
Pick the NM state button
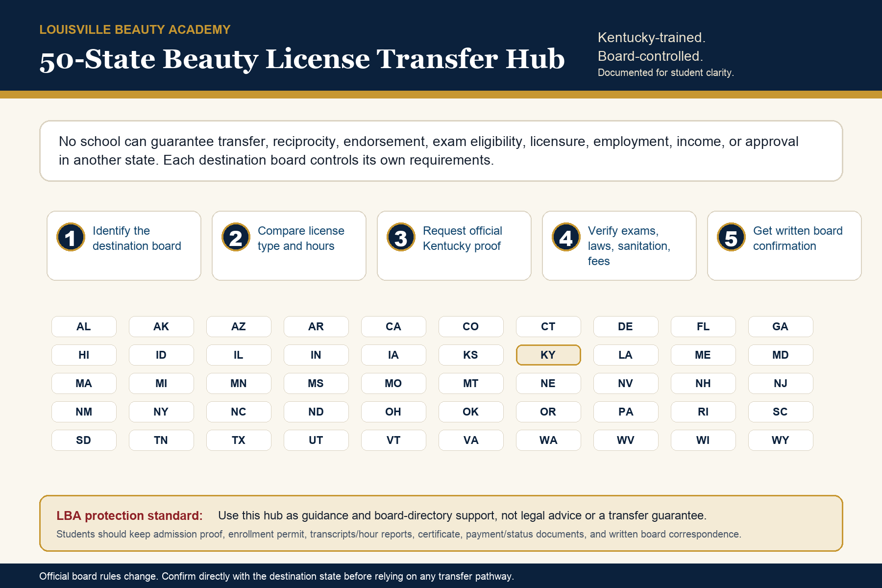[x=84, y=412]
